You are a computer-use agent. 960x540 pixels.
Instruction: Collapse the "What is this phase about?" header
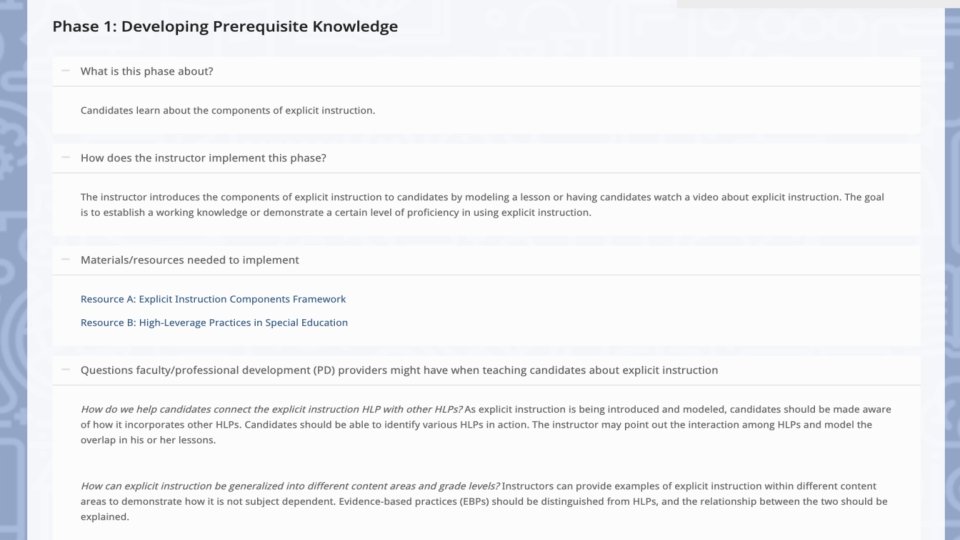click(x=147, y=71)
